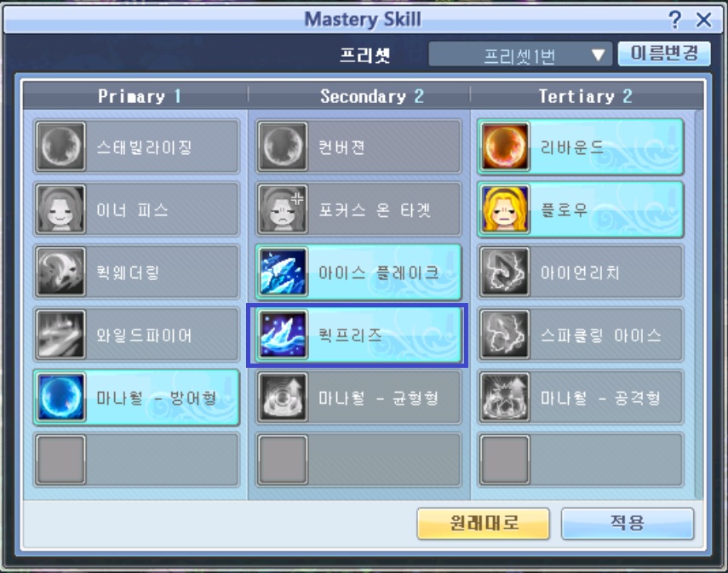This screenshot has height=573, width=728.
Task: Click the 스파클링 아이스 skill icon
Action: coord(505,335)
